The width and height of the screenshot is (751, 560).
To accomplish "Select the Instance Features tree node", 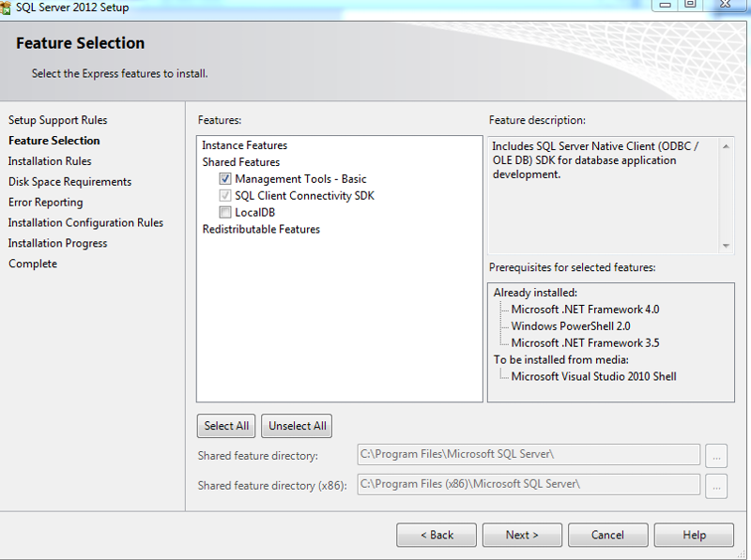I will (x=244, y=145).
